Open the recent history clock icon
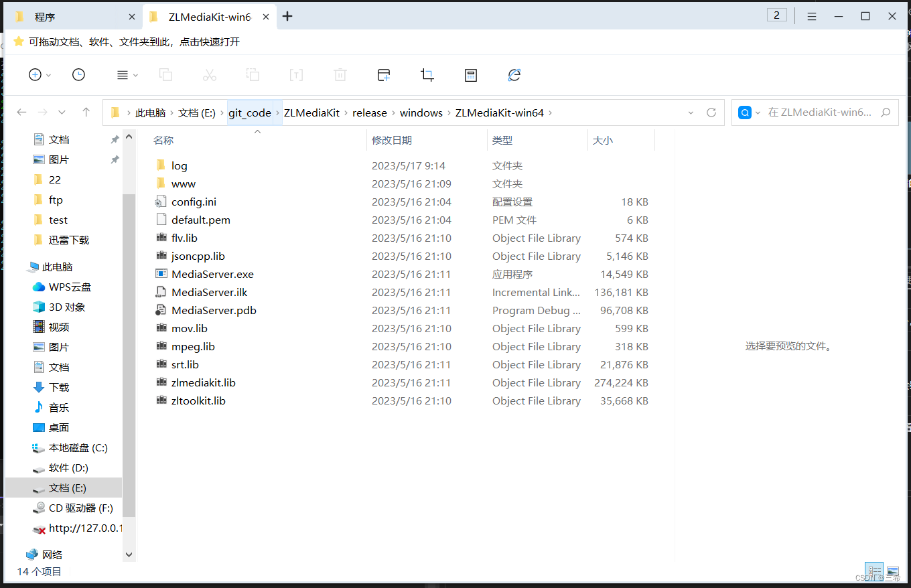 coord(78,75)
